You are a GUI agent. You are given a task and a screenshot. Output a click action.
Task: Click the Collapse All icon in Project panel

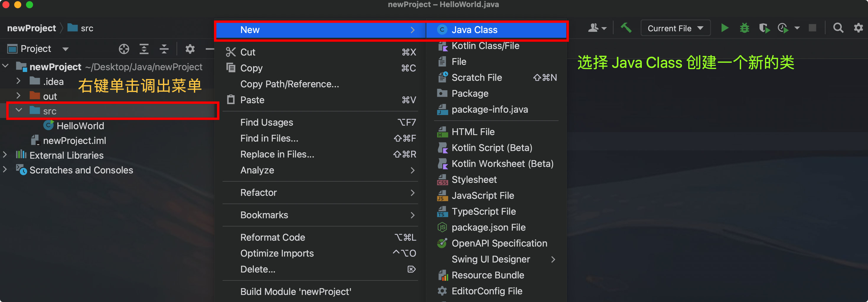point(164,49)
